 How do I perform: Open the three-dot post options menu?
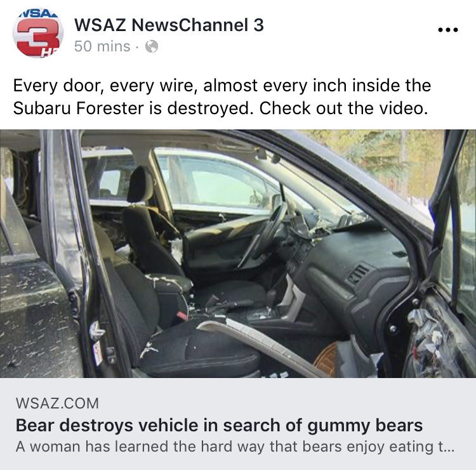tap(448, 30)
